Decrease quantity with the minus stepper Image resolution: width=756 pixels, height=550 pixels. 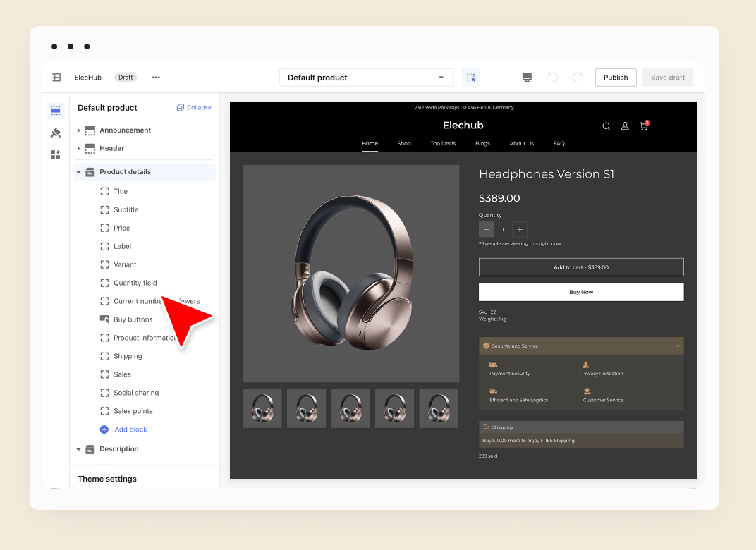point(486,229)
